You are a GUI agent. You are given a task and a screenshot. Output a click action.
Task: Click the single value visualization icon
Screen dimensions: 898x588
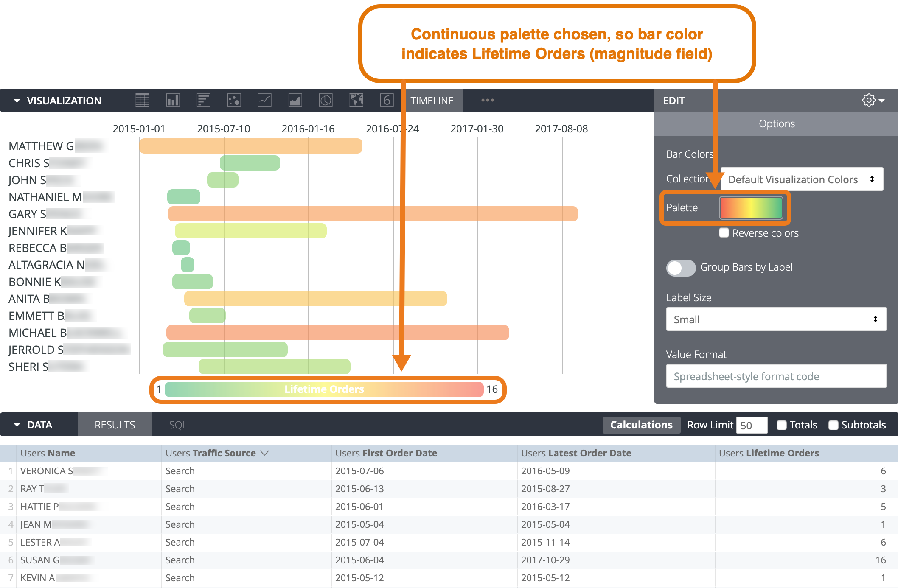click(387, 101)
